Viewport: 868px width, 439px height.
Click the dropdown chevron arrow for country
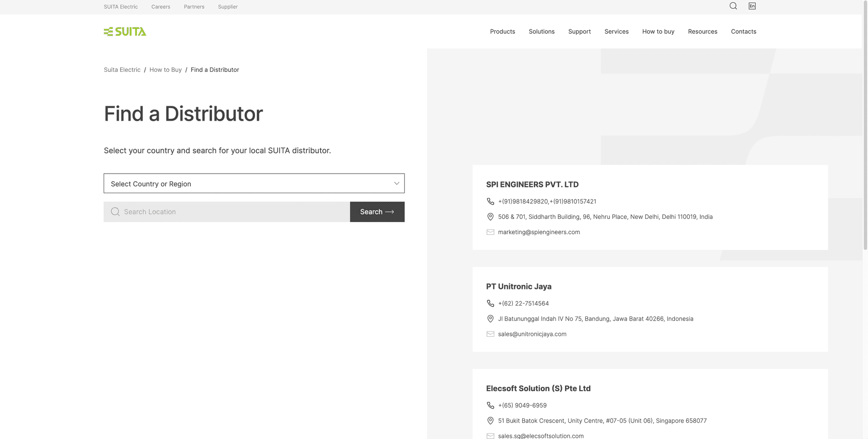(396, 184)
